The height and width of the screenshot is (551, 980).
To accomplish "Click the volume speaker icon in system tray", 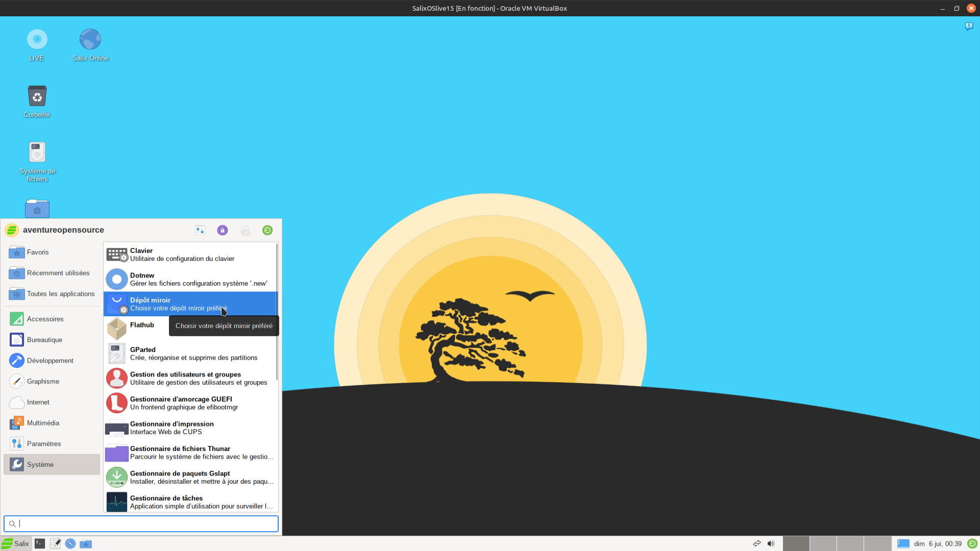I will pyautogui.click(x=771, y=544).
